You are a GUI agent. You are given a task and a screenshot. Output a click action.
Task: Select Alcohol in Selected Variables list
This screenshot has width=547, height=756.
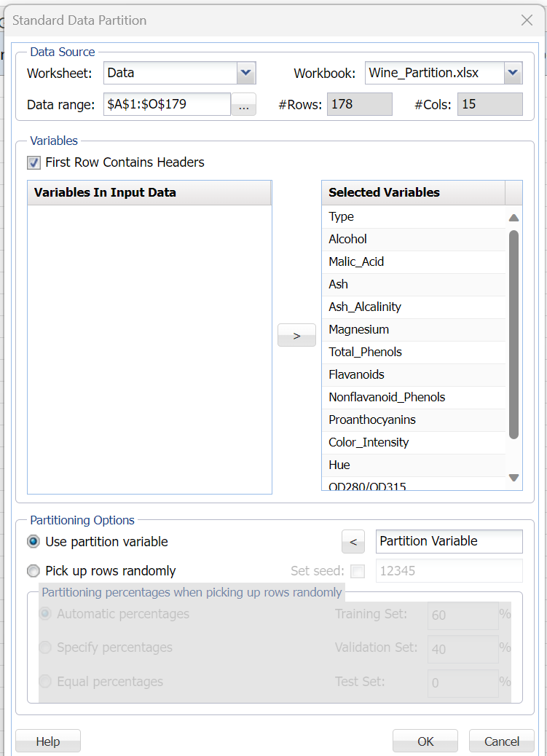click(348, 239)
